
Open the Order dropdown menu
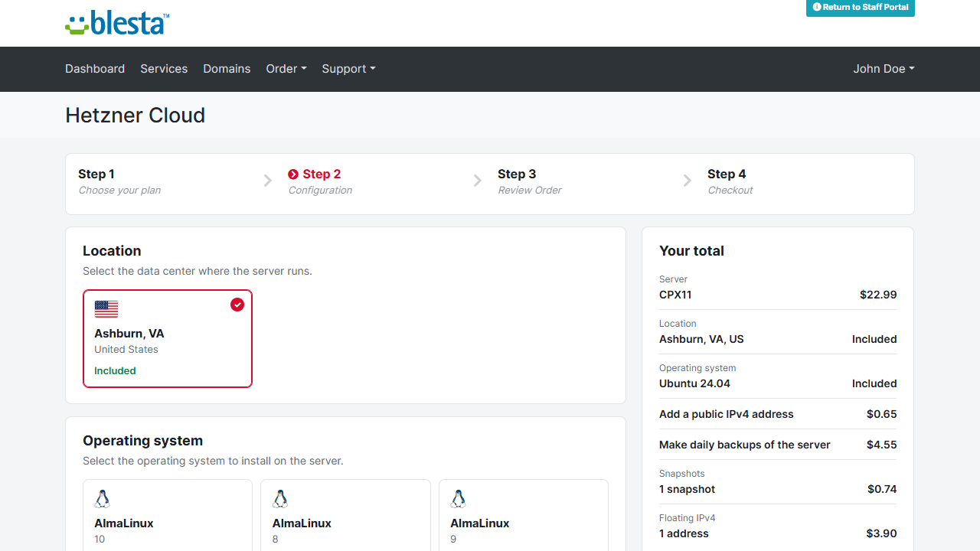[286, 69]
